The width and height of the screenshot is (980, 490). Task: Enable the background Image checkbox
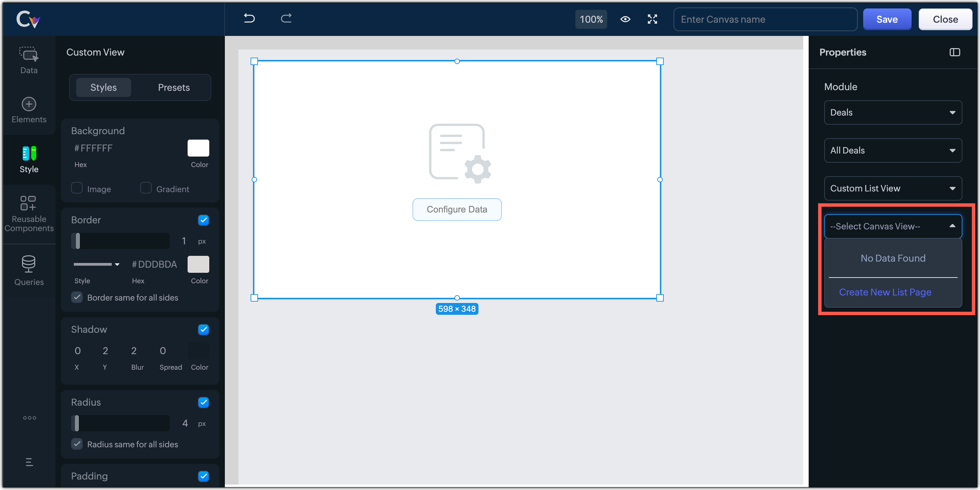pyautogui.click(x=77, y=188)
